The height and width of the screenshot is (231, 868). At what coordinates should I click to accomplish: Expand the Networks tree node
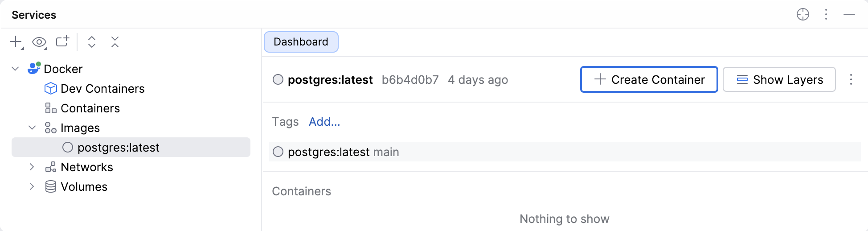point(32,167)
